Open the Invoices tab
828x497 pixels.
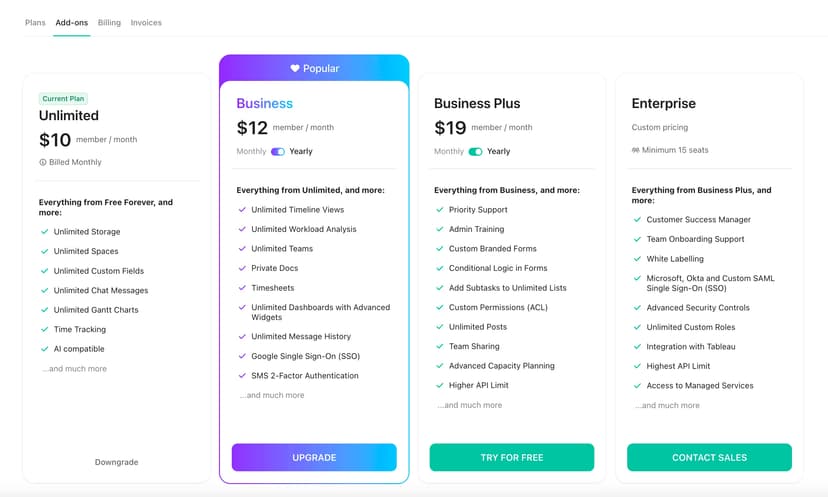coord(146,22)
